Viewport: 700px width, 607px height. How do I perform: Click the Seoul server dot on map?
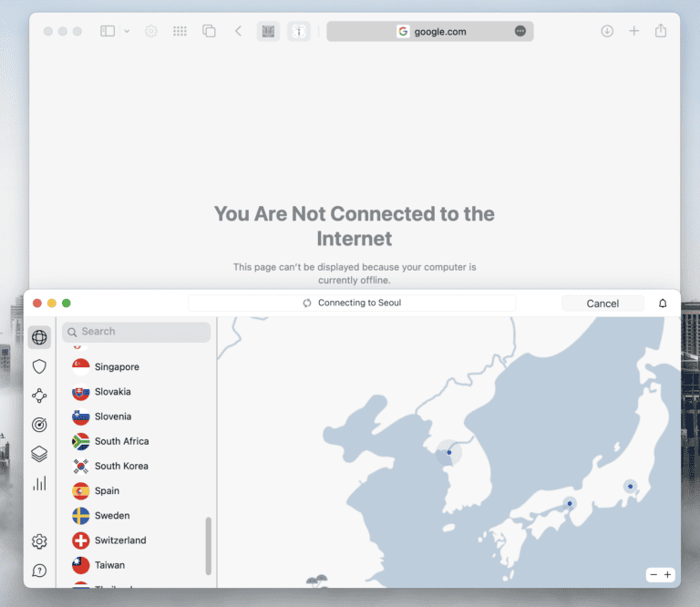449,453
